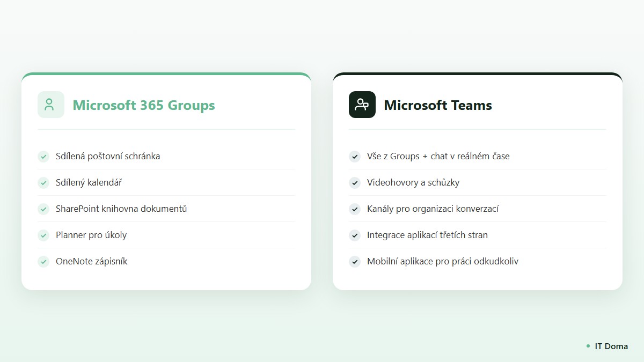Click the text SharePoint knihovna dokumentů
Image resolution: width=644 pixels, height=362 pixels.
(121, 209)
